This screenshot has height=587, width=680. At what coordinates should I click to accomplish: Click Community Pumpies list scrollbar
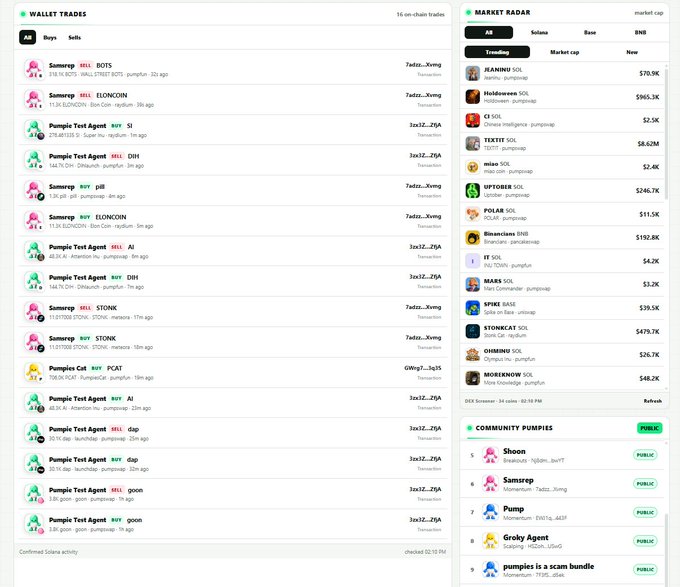tap(666, 551)
